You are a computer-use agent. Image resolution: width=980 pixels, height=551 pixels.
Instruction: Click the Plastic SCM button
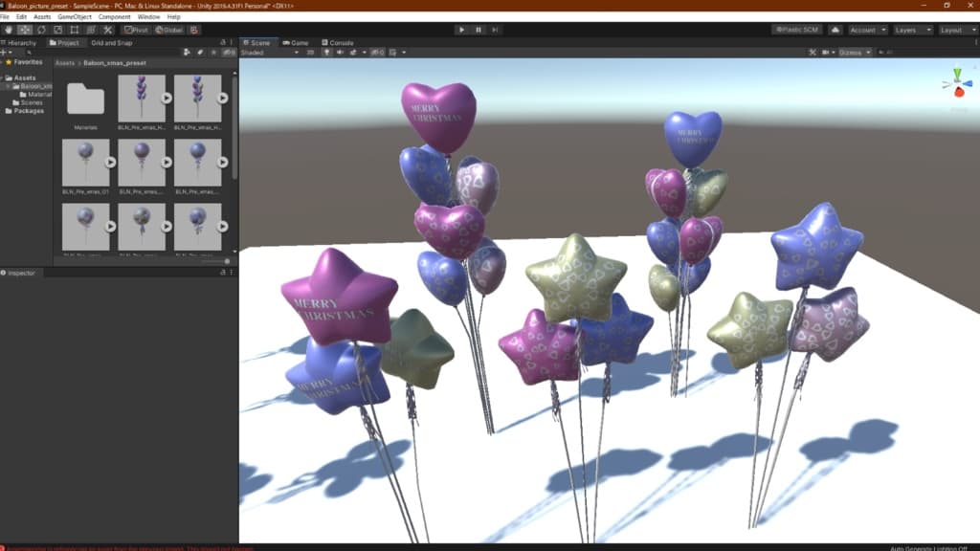coord(797,30)
